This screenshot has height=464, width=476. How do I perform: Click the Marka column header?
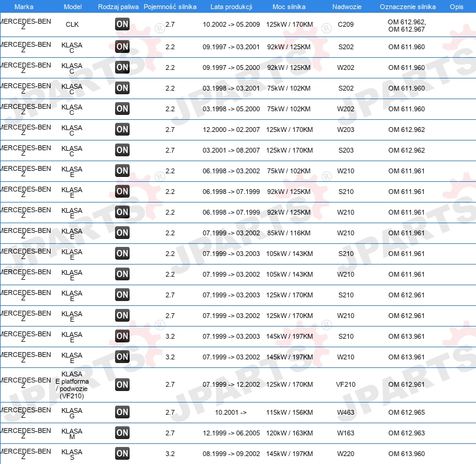(24, 7)
